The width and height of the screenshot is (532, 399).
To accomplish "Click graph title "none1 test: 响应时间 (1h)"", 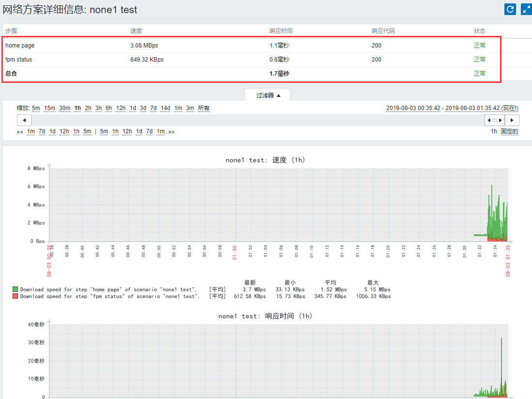I will pyautogui.click(x=266, y=316).
